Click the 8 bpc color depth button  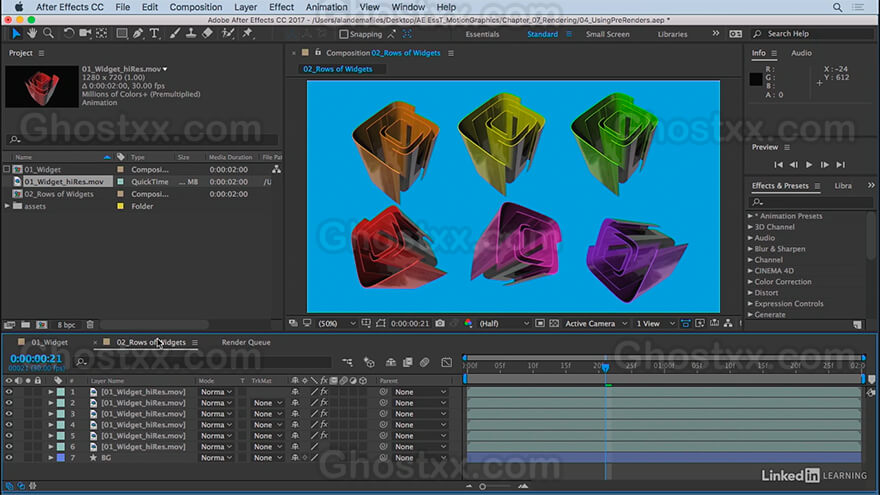coord(66,324)
